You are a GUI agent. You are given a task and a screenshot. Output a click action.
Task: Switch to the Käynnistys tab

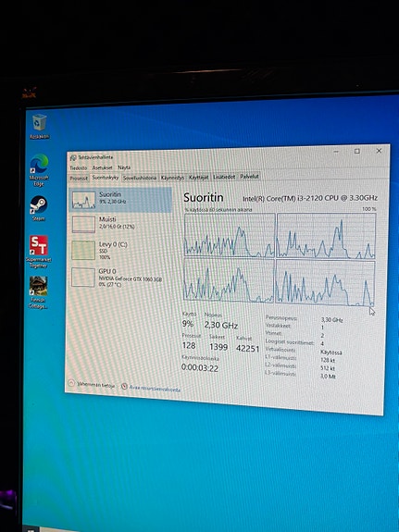pos(172,178)
